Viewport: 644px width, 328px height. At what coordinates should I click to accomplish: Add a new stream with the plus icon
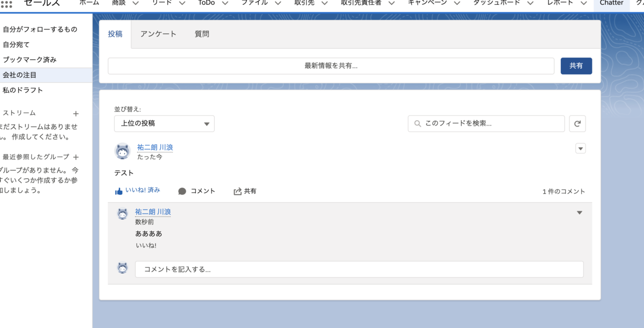click(x=76, y=113)
